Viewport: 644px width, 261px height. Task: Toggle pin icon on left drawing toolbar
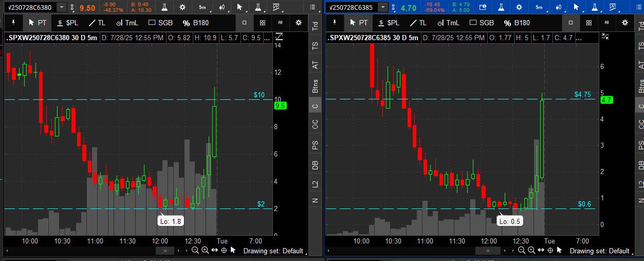(x=12, y=23)
